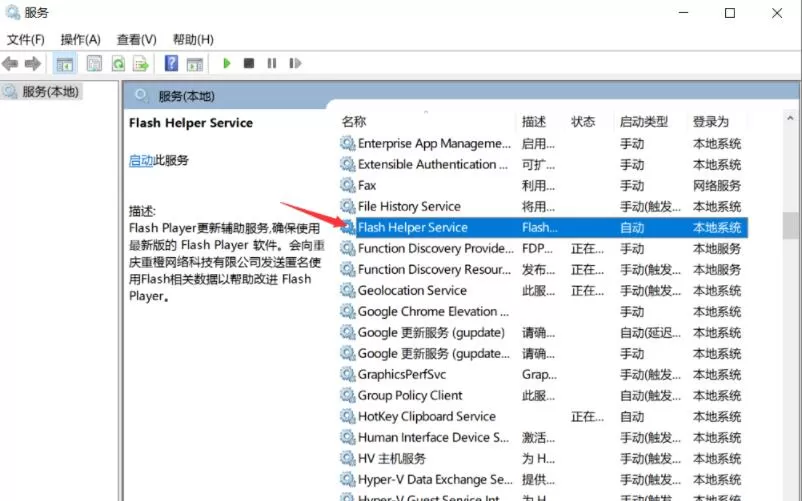802x501 pixels.
Task: Open the 查看(V) menu
Action: (137, 39)
